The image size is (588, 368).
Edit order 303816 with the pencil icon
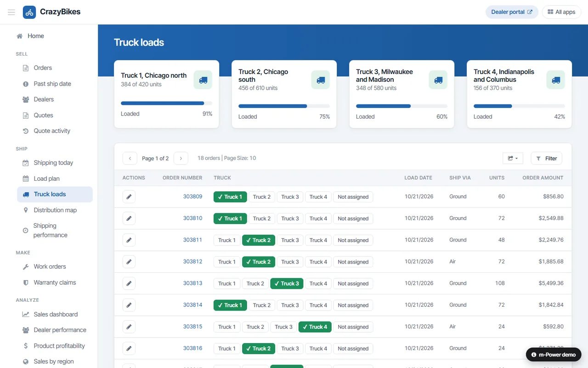pos(129,348)
